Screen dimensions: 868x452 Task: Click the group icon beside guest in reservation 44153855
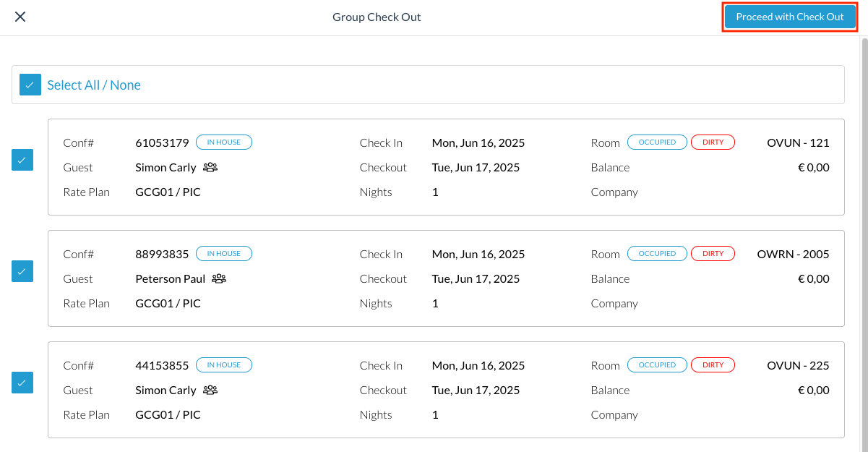209,390
